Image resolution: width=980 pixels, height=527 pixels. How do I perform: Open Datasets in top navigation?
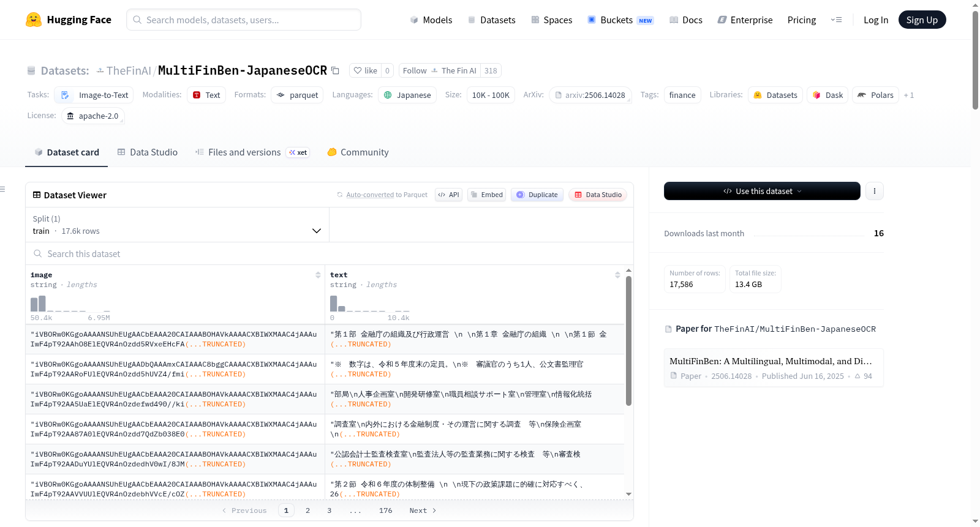click(x=491, y=20)
